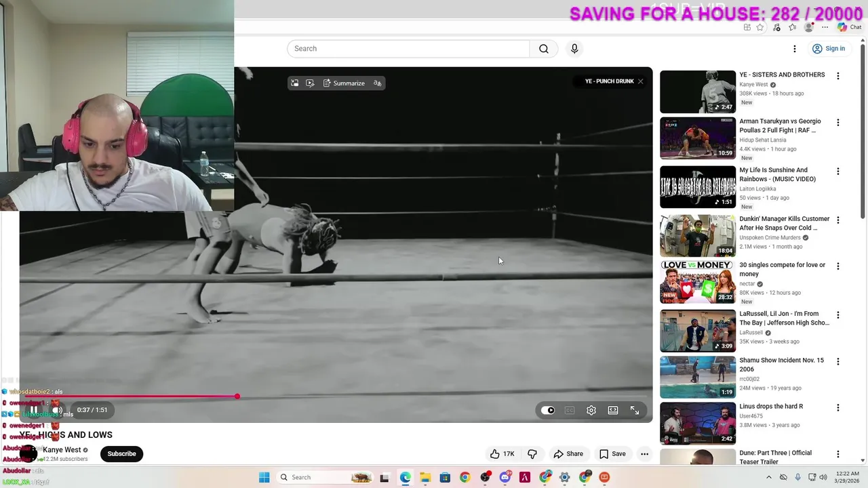The width and height of the screenshot is (868, 488).
Task: Open Microsoft Edge from the taskbar
Action: 406,477
